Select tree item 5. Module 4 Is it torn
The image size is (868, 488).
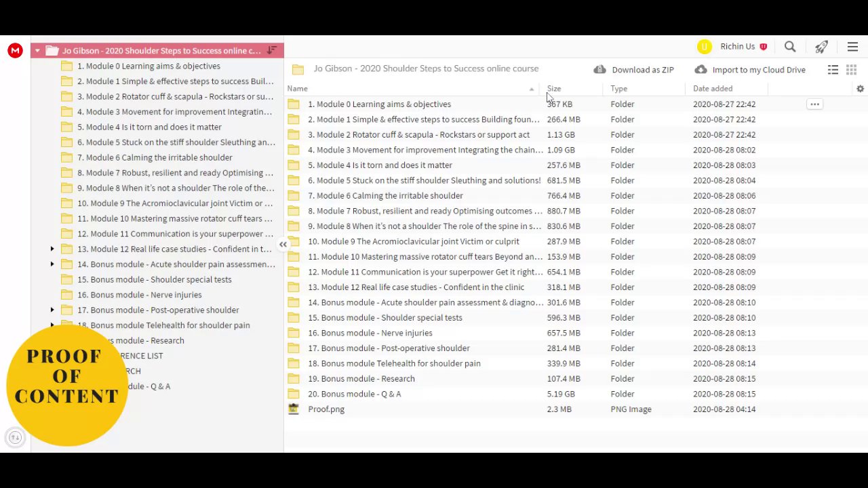149,127
